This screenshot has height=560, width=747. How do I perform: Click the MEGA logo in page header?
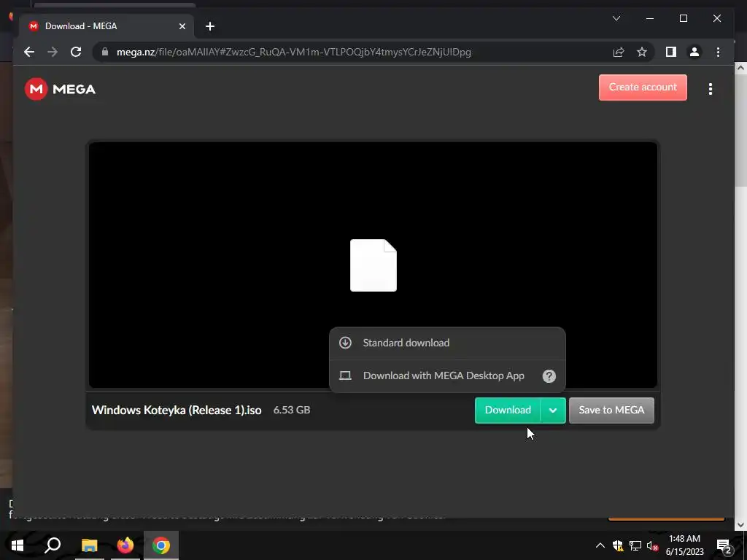60,89
